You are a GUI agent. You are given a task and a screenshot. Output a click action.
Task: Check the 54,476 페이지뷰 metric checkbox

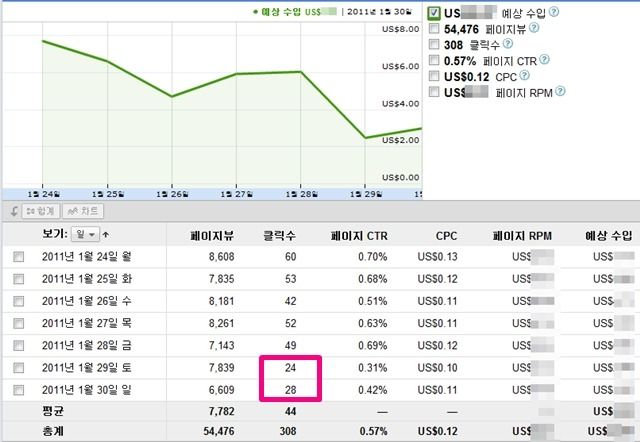[434, 29]
